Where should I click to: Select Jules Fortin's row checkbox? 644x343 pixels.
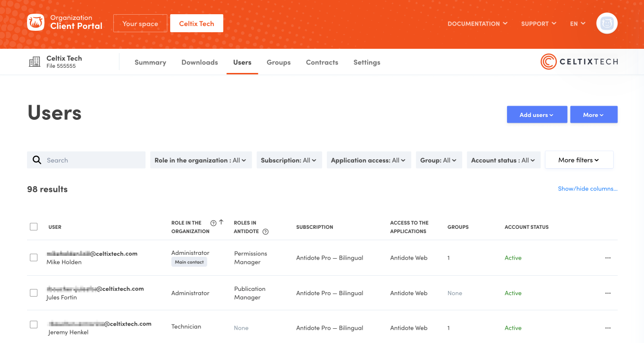[34, 293]
